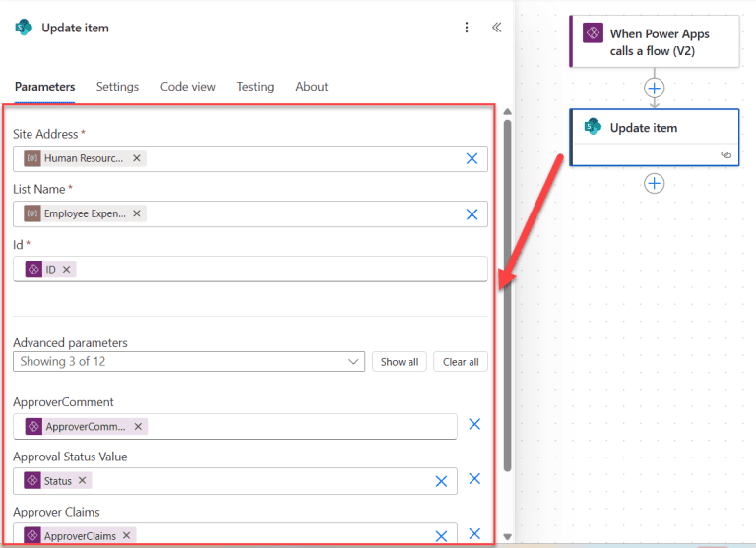This screenshot has width=756, height=548.
Task: Remove the Status token
Action: click(83, 480)
